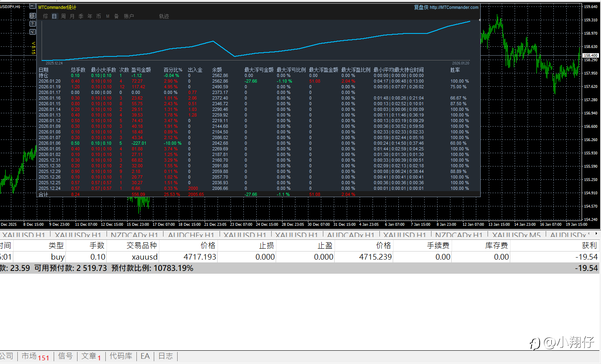Open the question mark help icon
The image size is (601, 364).
(x=33, y=24)
